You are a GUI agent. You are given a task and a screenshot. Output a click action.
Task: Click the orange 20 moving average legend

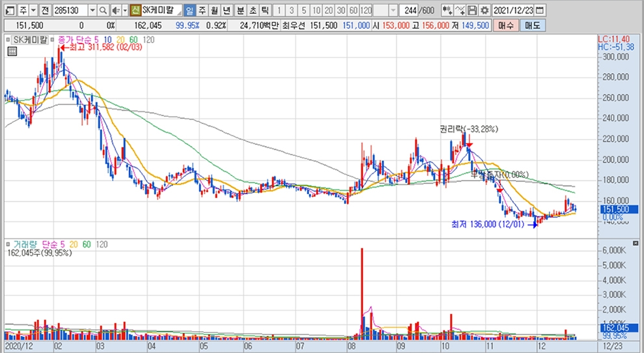tap(120, 40)
